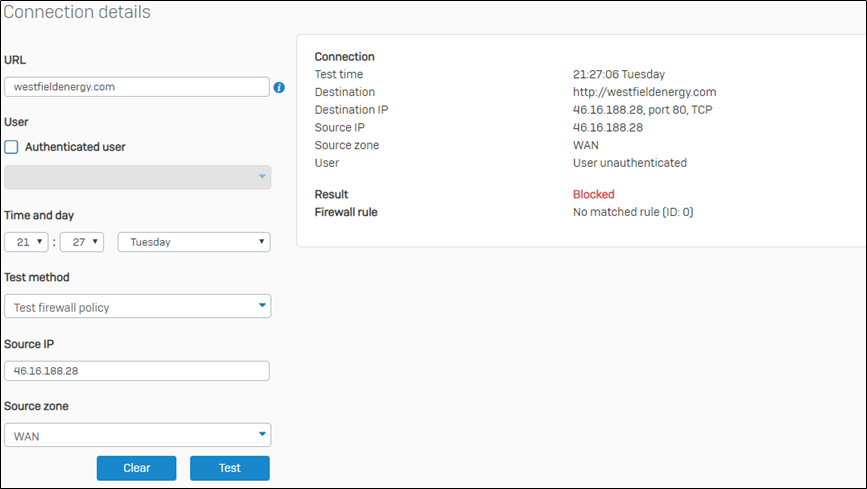
Task: Click the test time 21:27:06 Tuesday value
Action: pyautogui.click(x=618, y=74)
